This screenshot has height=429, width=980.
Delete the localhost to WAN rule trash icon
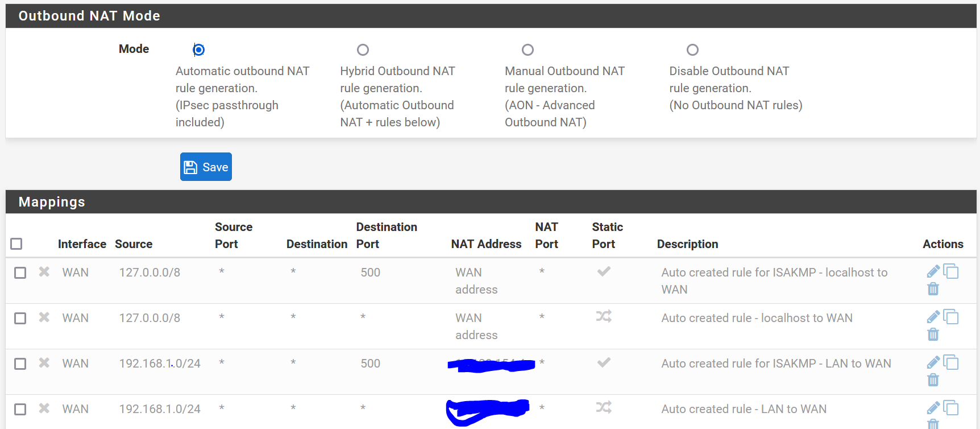click(933, 335)
